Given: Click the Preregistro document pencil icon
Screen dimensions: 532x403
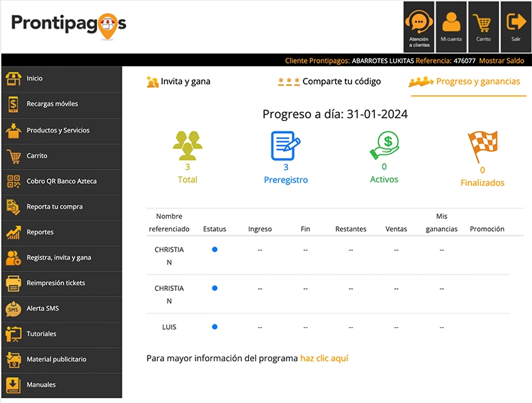Looking at the screenshot, I should point(286,145).
